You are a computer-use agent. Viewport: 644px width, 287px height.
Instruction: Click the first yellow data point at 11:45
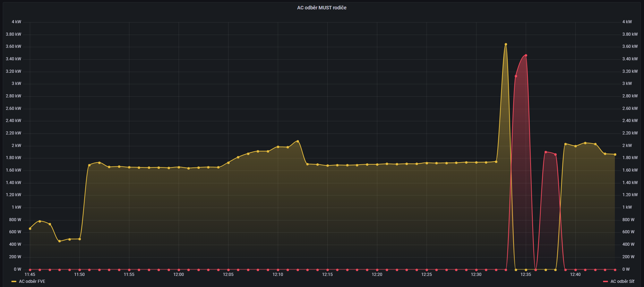[30, 228]
